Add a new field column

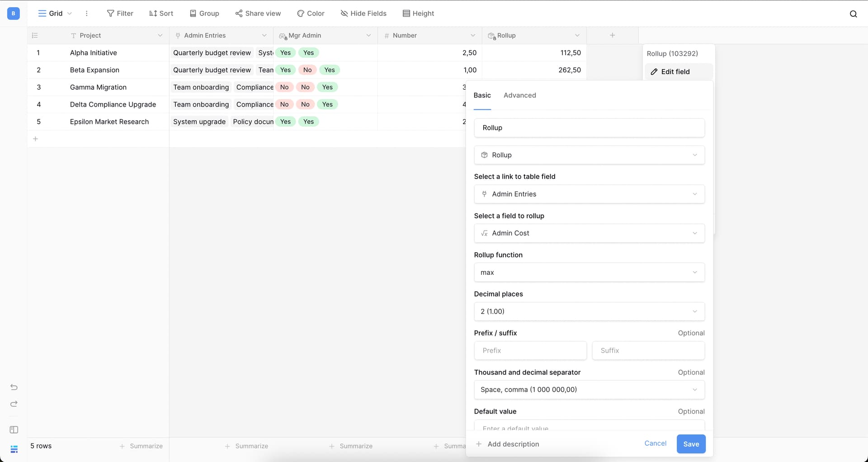pyautogui.click(x=612, y=35)
